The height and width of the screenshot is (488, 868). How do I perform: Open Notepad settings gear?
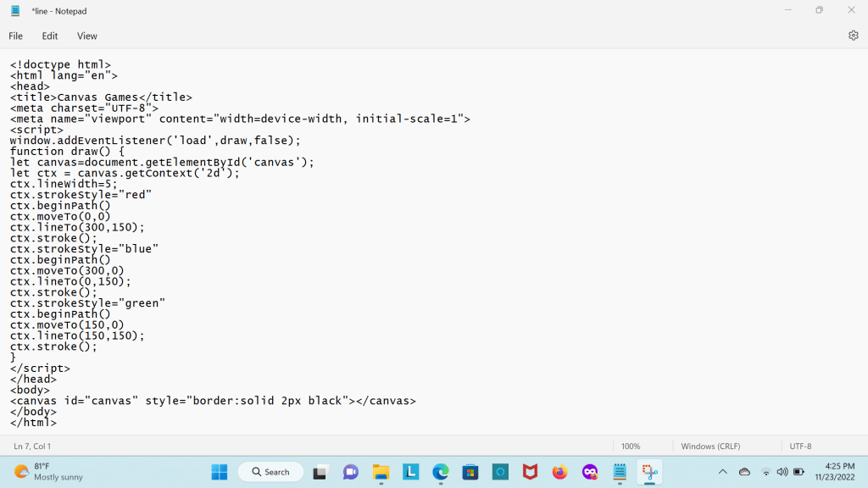pos(853,36)
